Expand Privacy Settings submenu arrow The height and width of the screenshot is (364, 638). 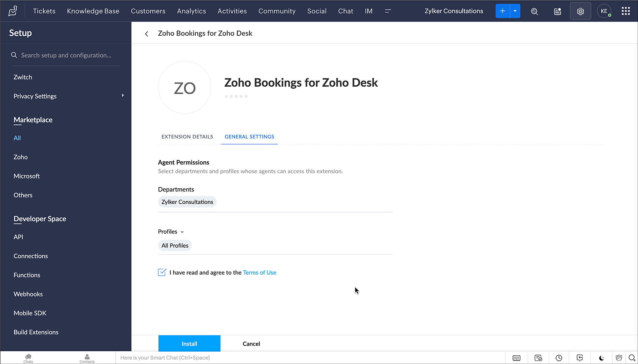click(123, 96)
